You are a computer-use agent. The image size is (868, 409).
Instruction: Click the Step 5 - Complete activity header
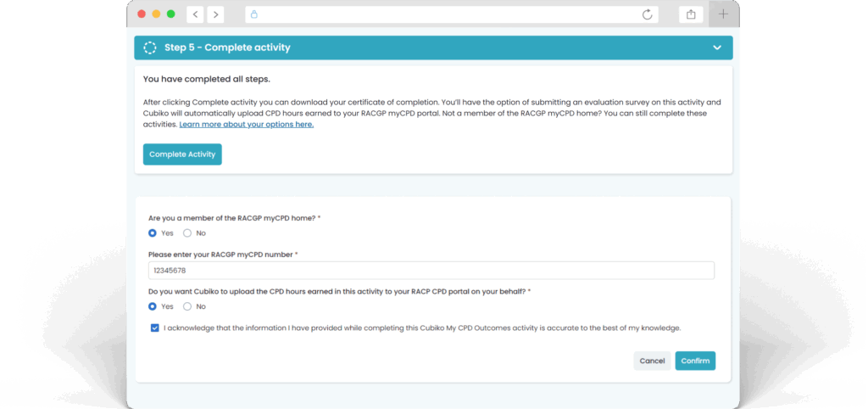[433, 48]
